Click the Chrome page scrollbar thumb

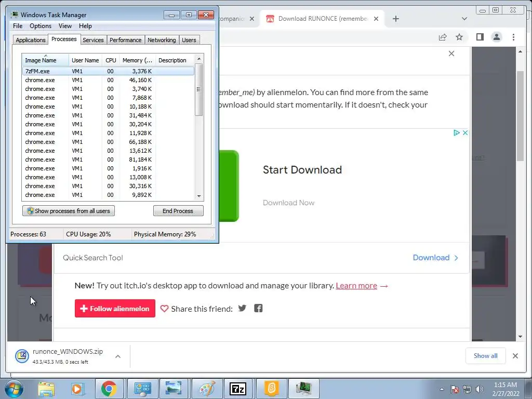[x=520, y=116]
